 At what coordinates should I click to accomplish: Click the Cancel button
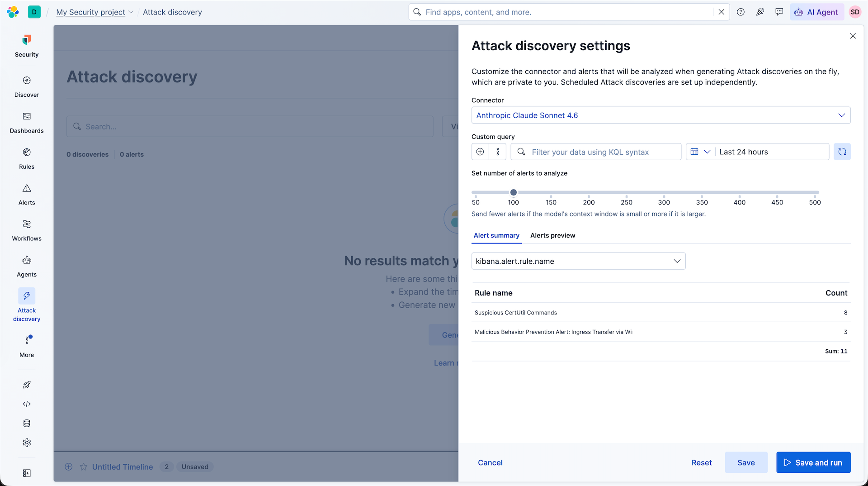(x=490, y=462)
